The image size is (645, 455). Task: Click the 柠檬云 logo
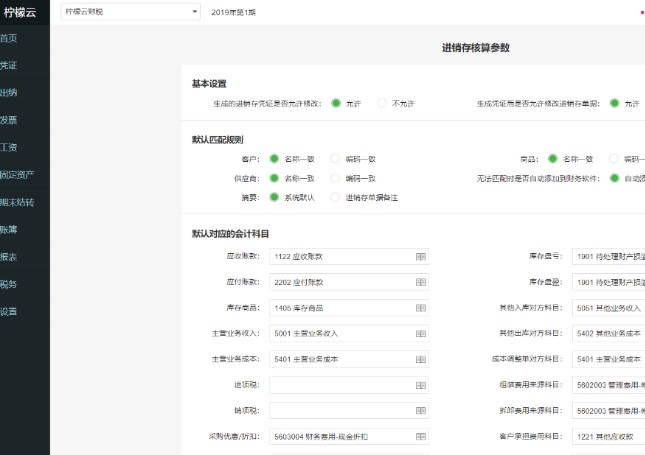20,12
